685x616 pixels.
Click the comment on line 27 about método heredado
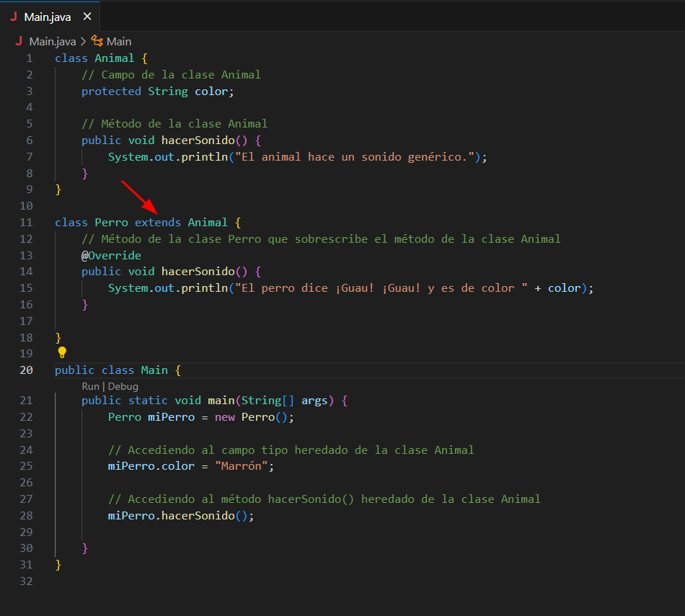pos(324,499)
